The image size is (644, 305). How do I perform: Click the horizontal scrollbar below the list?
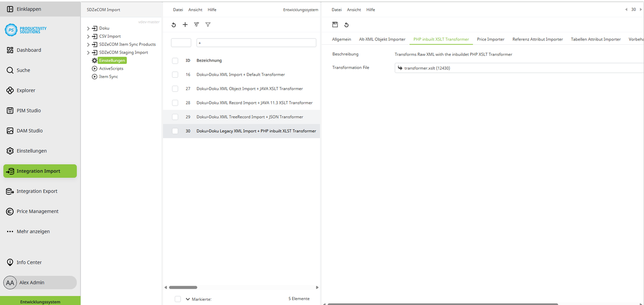(x=183, y=287)
